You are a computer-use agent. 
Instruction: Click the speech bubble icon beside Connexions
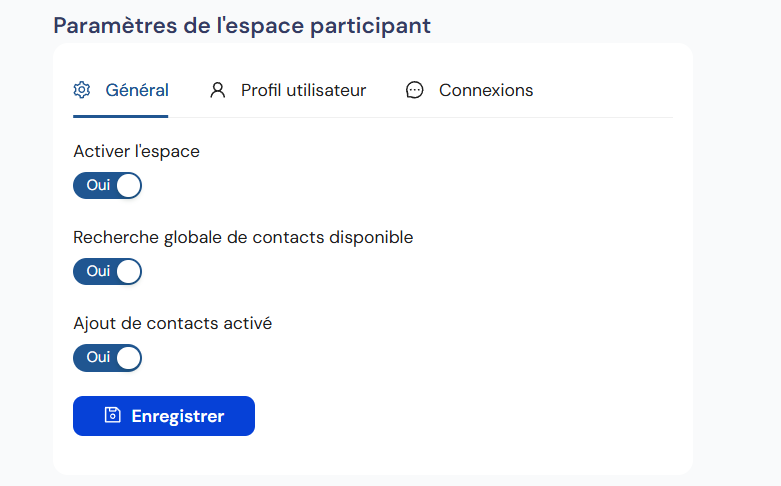415,90
